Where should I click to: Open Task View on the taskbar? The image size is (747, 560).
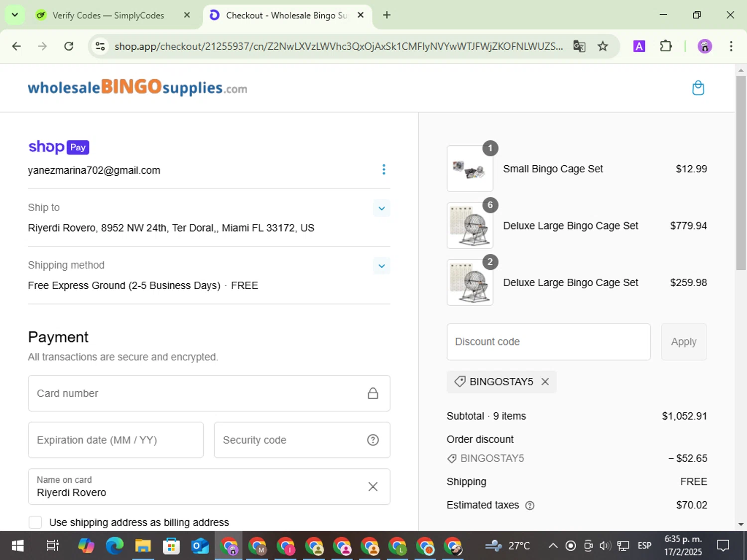(52, 546)
